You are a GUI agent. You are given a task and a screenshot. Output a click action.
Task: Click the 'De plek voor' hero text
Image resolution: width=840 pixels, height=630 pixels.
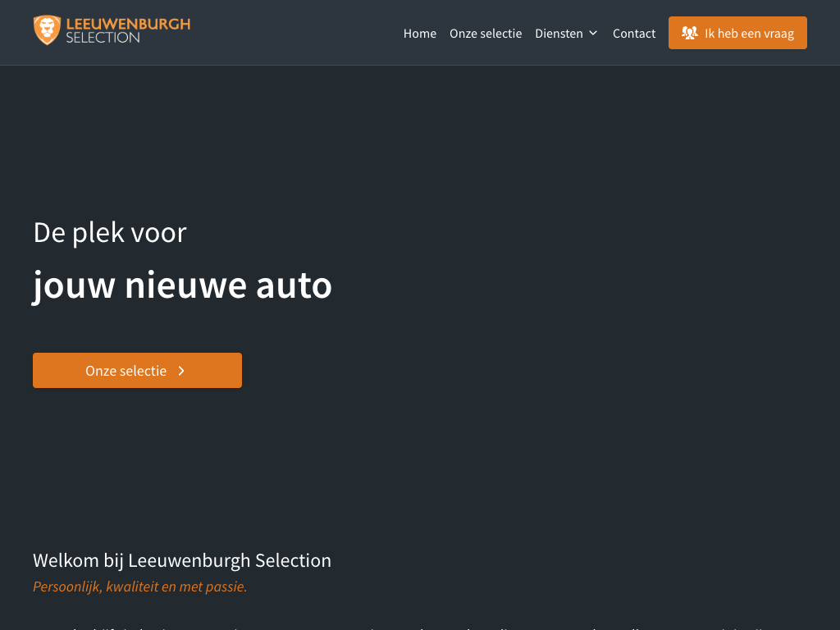110,232
